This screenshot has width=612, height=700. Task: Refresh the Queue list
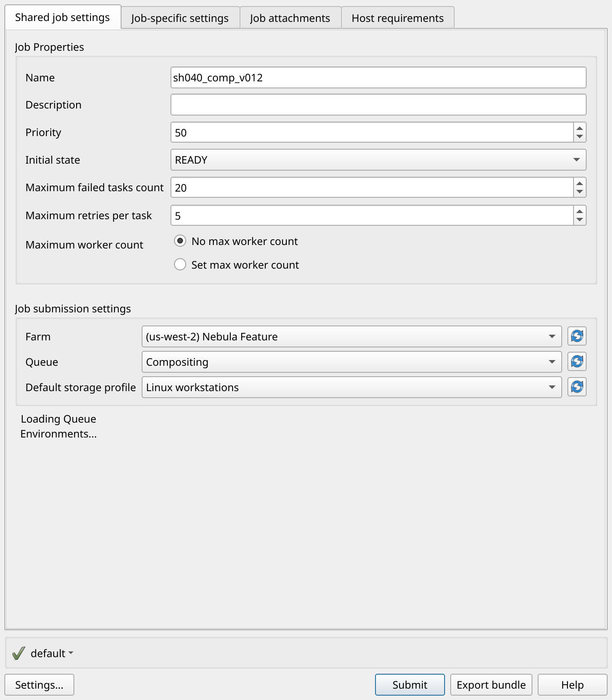click(577, 361)
